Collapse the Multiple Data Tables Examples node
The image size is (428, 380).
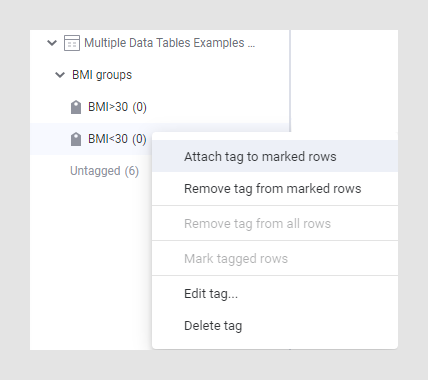52,43
